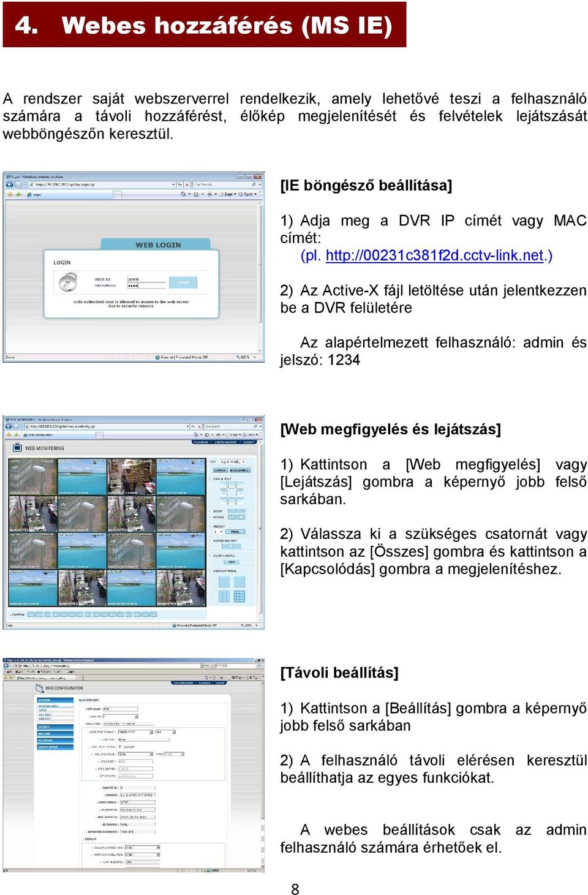Viewport: 588px width, 895px height.
Task: Select column-split display mode icon
Action: [224, 597]
